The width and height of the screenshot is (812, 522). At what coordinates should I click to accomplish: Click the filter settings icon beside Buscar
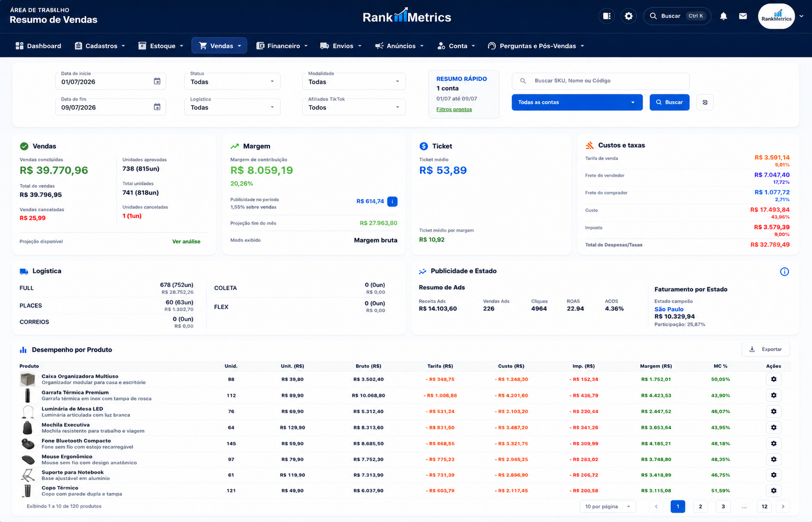pyautogui.click(x=705, y=102)
